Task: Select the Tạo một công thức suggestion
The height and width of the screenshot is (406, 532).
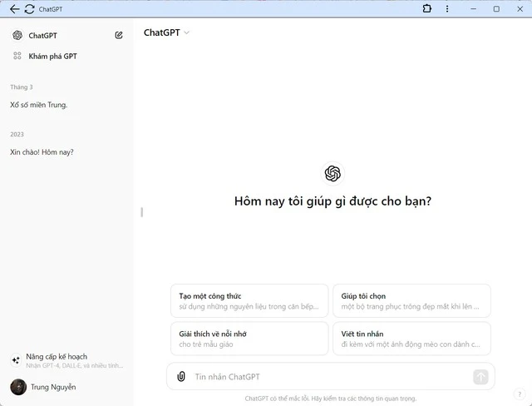Action: click(x=249, y=301)
